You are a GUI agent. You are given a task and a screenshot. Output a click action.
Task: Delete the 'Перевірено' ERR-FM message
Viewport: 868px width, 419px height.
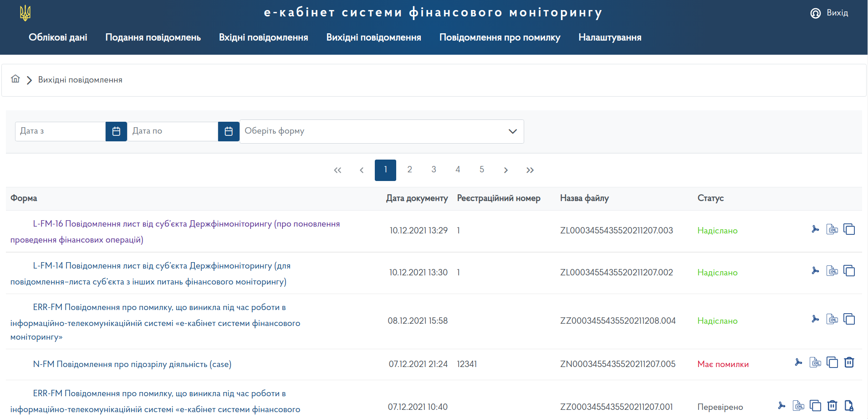click(x=832, y=406)
